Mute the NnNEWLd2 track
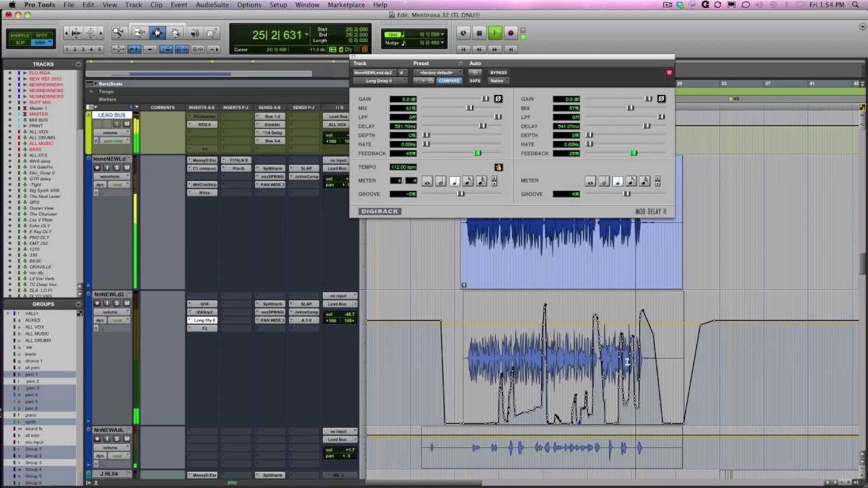Viewport: 868px width, 488px height. (x=127, y=303)
